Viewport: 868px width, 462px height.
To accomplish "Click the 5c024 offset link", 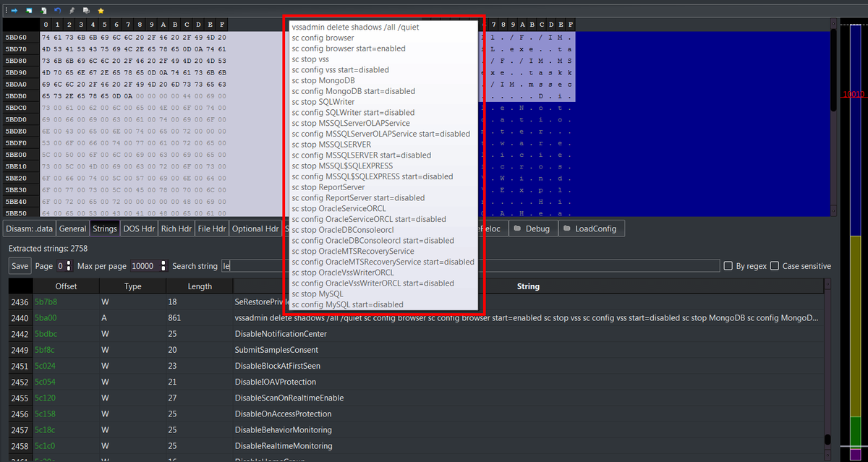I will 46,366.
